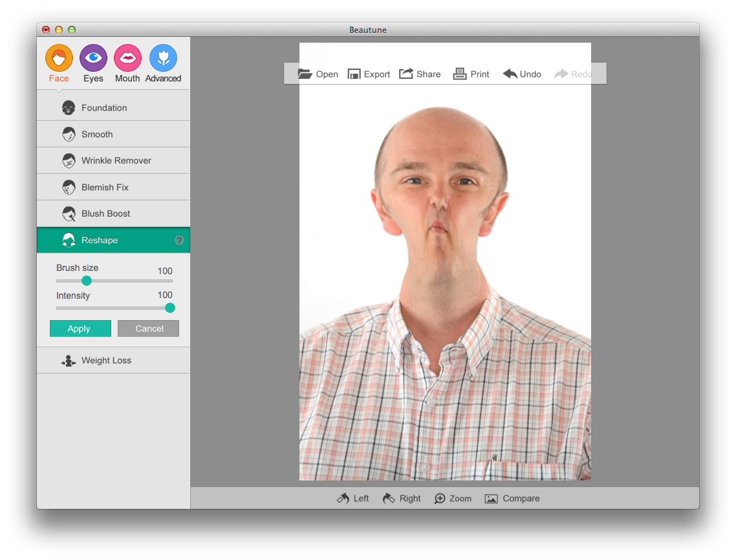Share the photo from the toolbar
Viewport: 736px width, 560px height.
tap(420, 74)
